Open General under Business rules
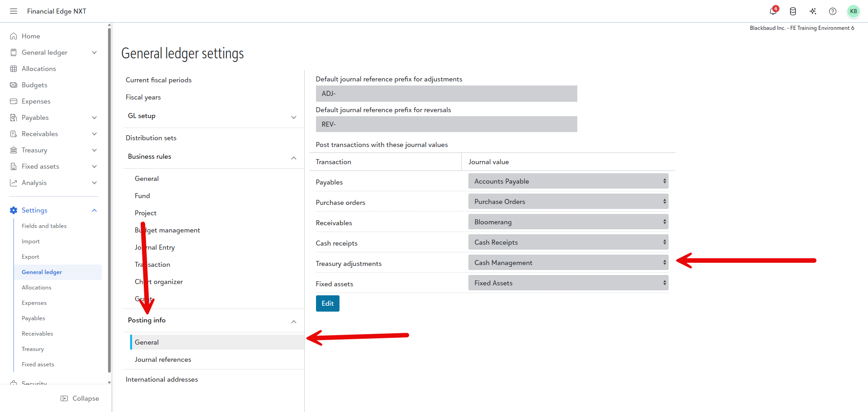This screenshot has height=412, width=868. tap(147, 179)
